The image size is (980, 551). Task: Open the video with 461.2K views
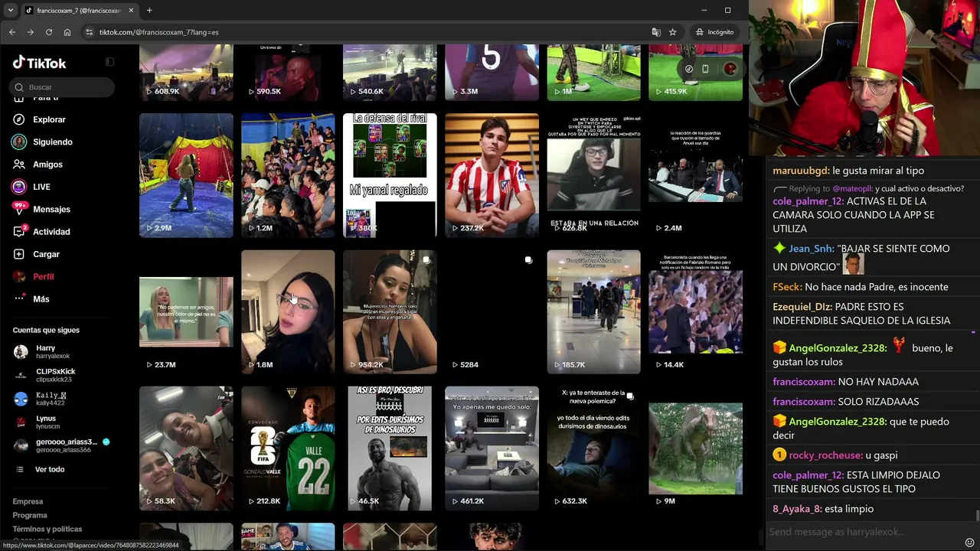click(x=492, y=448)
